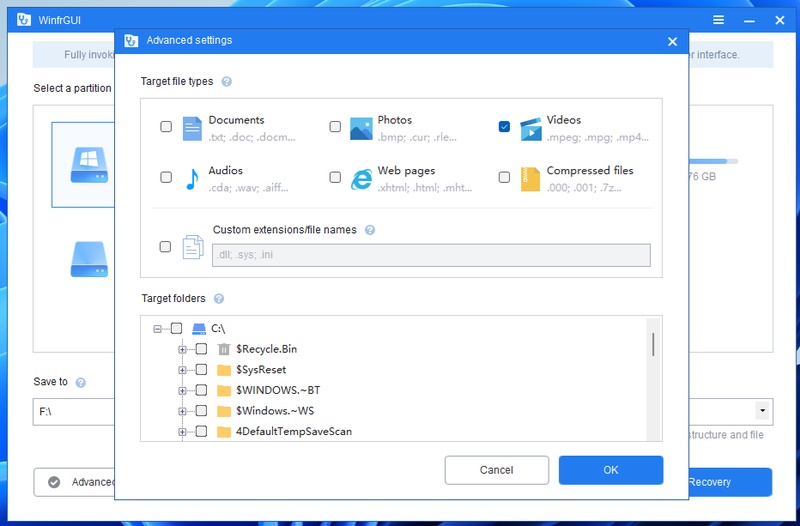Collapse the C:\ tree node
Image resolution: width=800 pixels, height=526 pixels.
coord(158,329)
